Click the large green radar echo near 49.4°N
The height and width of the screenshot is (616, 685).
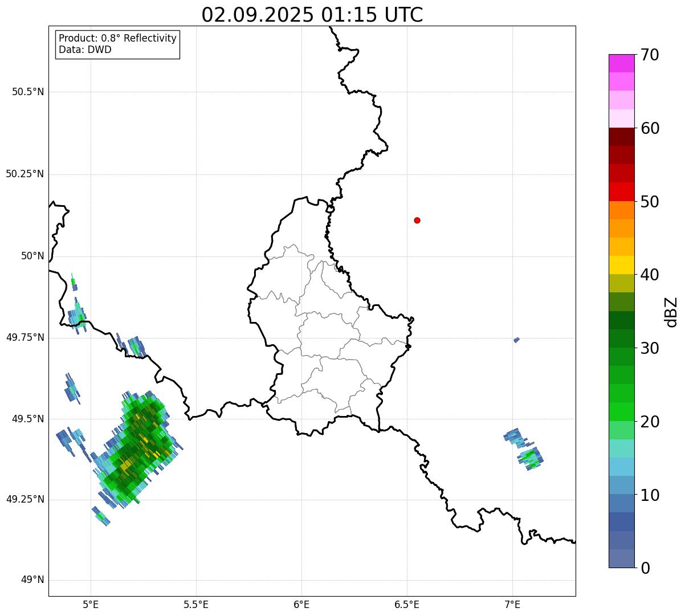pos(137,449)
